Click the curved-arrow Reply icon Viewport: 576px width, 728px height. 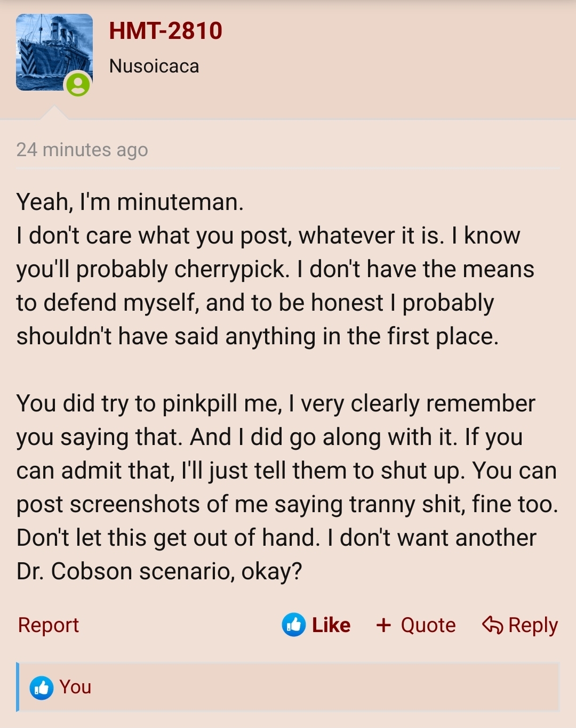492,625
